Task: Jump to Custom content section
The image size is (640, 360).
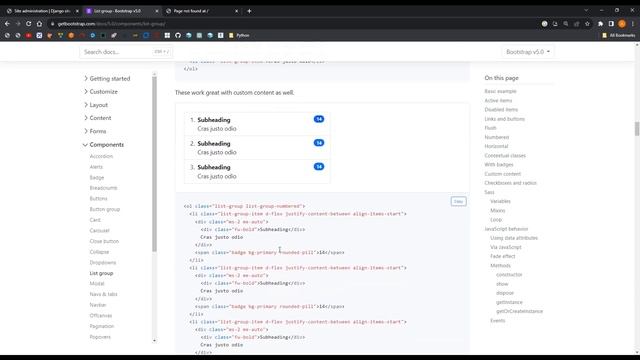Action: [502, 174]
